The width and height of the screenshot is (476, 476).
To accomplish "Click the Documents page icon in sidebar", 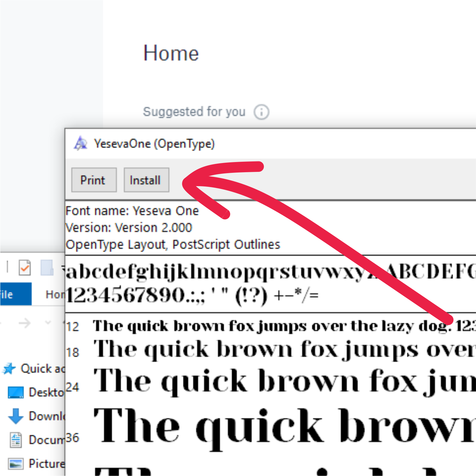I will 16,440.
